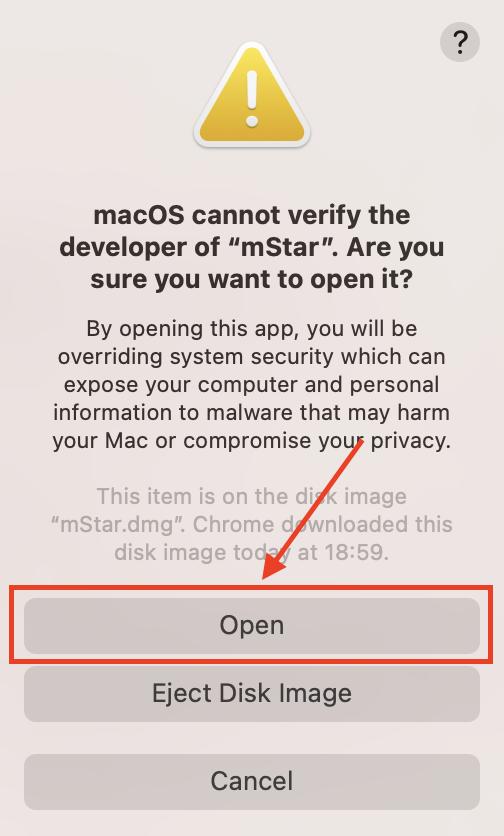
Task: Click the red arrow annotation head
Action: [275, 565]
